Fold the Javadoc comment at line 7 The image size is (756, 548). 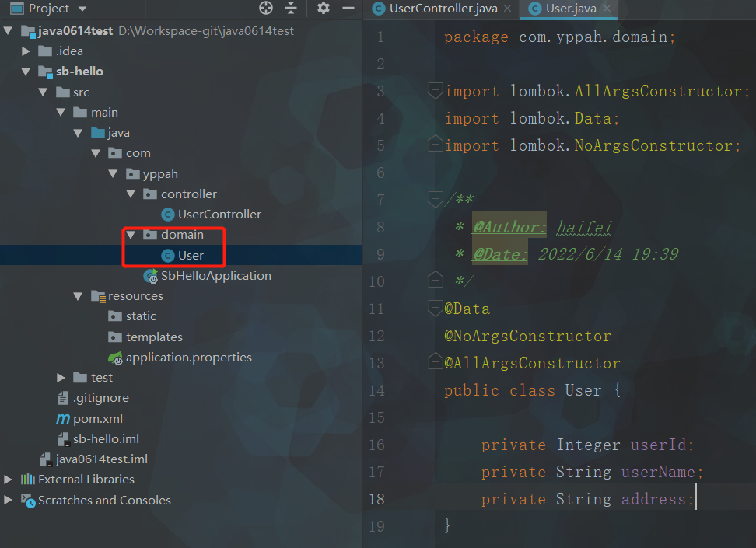pyautogui.click(x=436, y=200)
